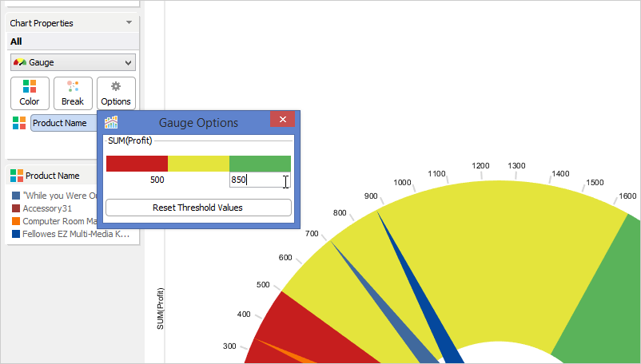The image size is (641, 364).
Task: Click the SUM(Profit) axis label
Action: click(x=160, y=308)
